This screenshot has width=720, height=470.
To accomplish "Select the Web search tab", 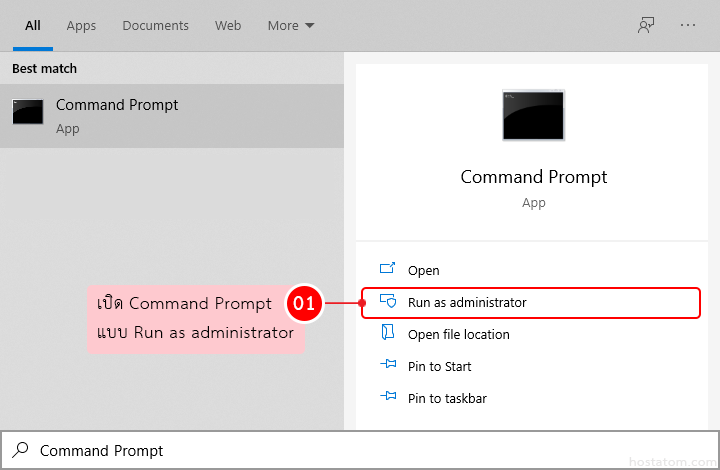I will (228, 25).
